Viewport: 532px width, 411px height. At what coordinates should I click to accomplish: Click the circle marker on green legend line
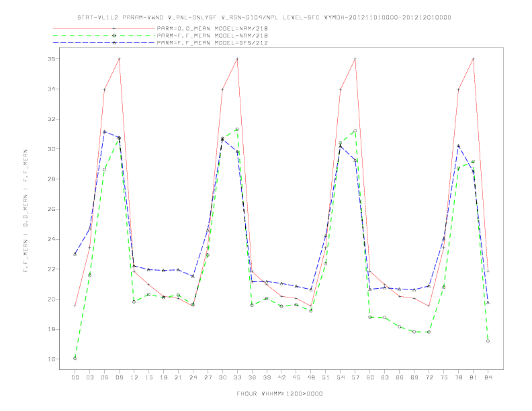[x=114, y=36]
